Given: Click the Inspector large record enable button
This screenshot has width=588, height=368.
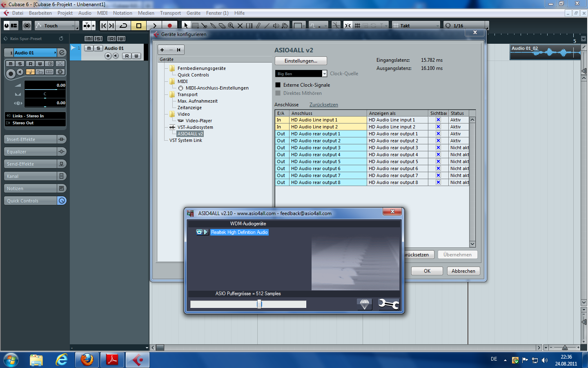Looking at the screenshot, I should tap(11, 74).
